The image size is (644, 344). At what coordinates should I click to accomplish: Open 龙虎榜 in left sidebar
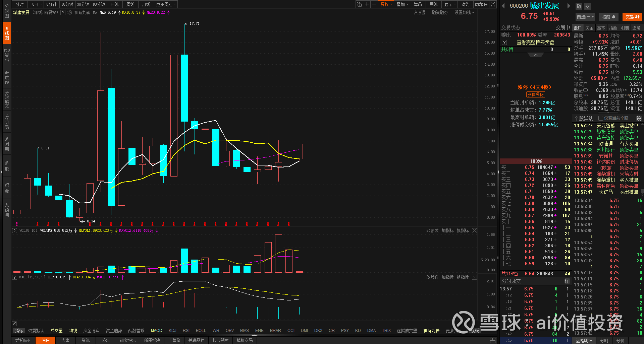[x=7, y=210]
